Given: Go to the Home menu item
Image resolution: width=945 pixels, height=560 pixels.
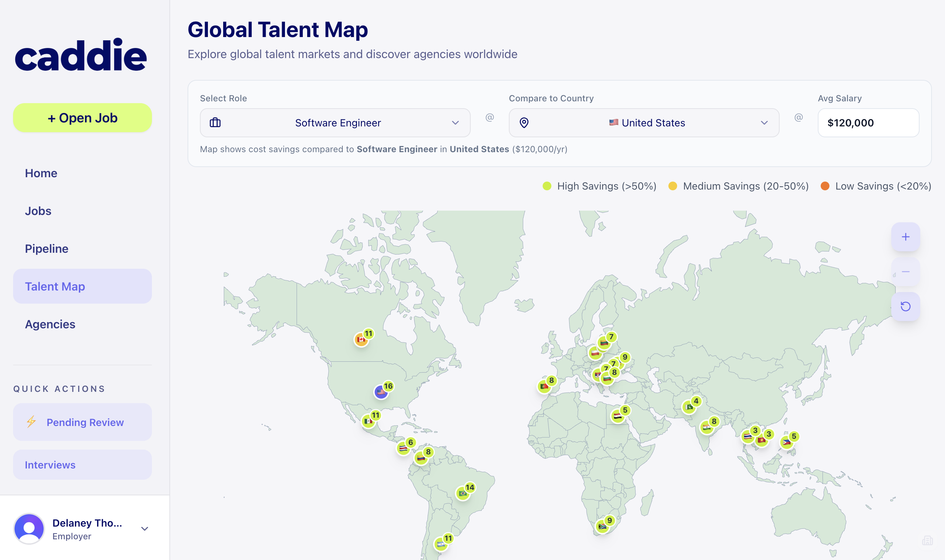Looking at the screenshot, I should [41, 173].
